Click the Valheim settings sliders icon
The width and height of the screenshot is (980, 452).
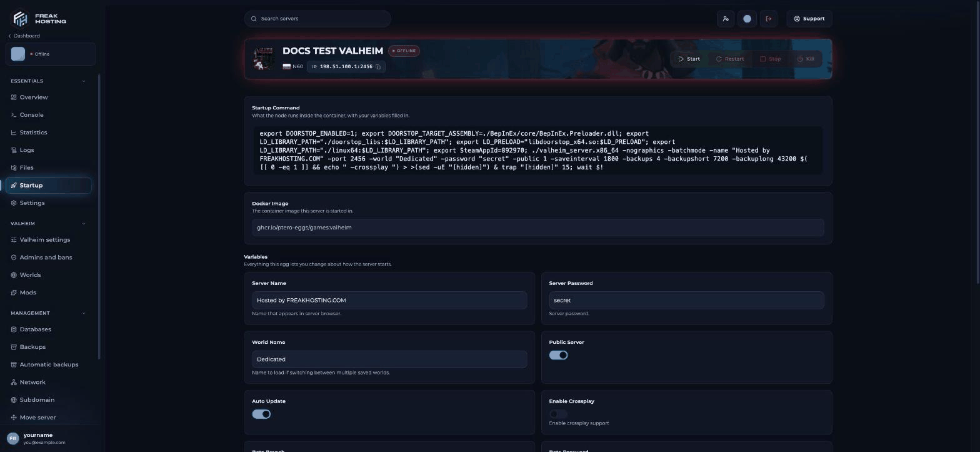pos(14,240)
